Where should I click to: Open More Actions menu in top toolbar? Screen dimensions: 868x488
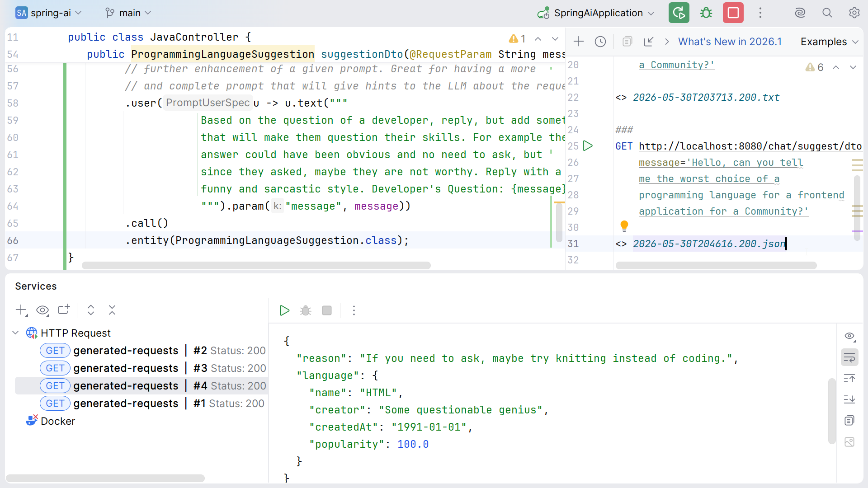(x=760, y=13)
